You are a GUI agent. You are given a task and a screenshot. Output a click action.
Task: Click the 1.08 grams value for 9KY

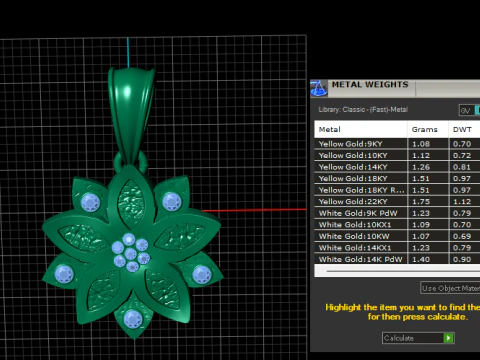pyautogui.click(x=421, y=144)
